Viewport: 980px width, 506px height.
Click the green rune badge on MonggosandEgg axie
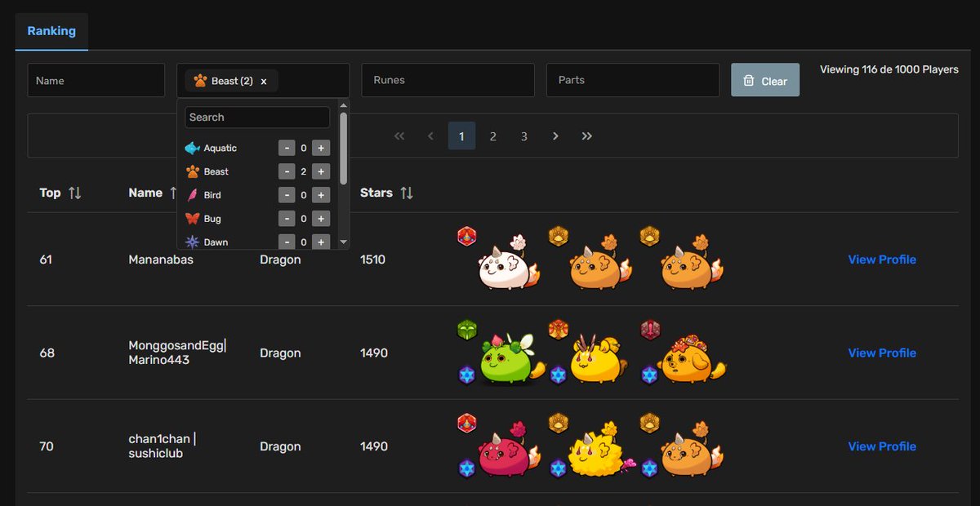coord(466,330)
